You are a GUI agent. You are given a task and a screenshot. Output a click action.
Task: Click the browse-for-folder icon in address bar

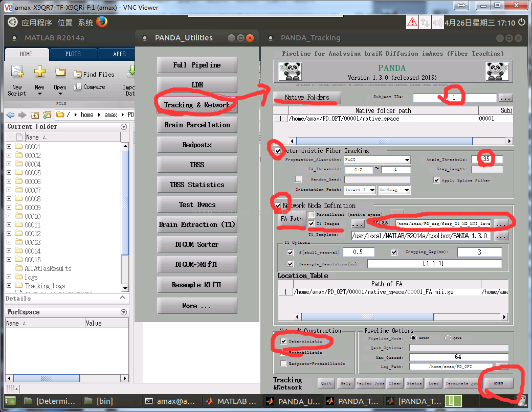[47, 115]
